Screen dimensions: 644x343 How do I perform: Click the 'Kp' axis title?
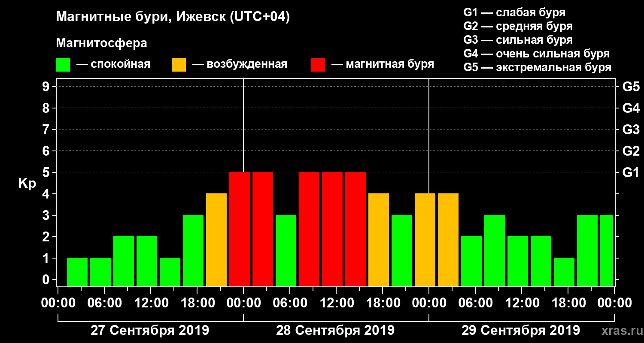click(x=27, y=183)
